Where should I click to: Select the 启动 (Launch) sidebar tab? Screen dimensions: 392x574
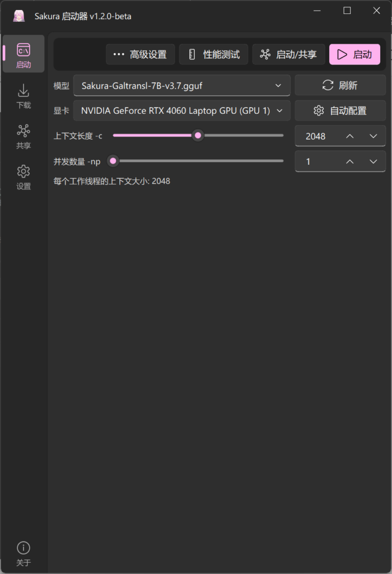tap(24, 55)
